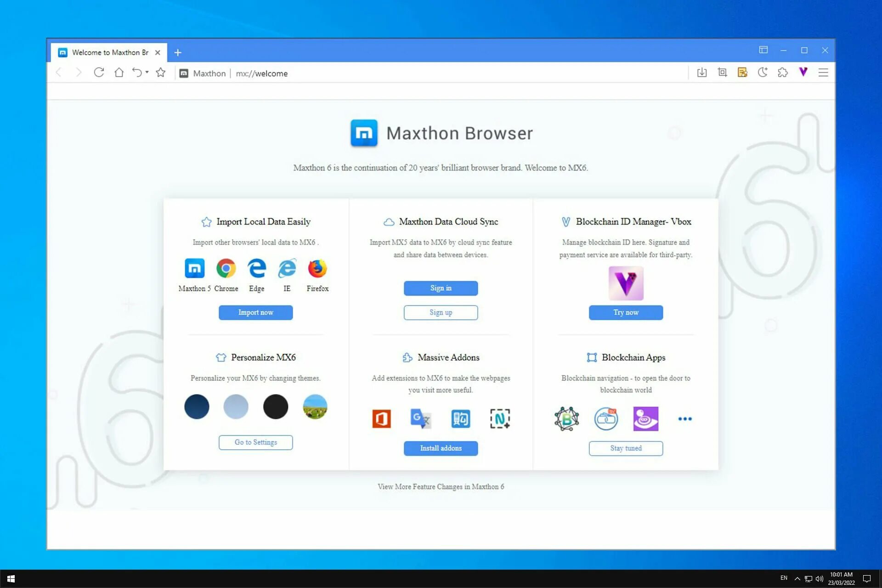This screenshot has height=588, width=882.
Task: Click the password manager icon in toolbar
Action: (x=741, y=72)
